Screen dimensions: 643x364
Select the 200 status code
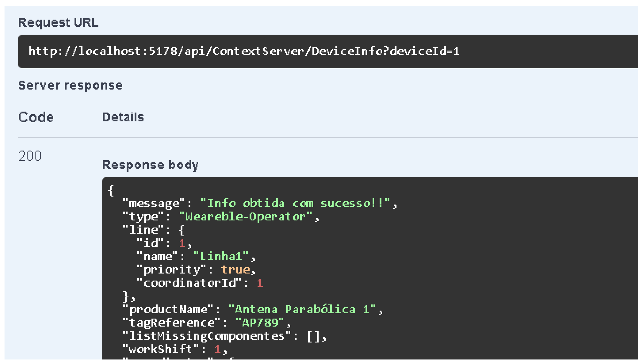tap(30, 156)
